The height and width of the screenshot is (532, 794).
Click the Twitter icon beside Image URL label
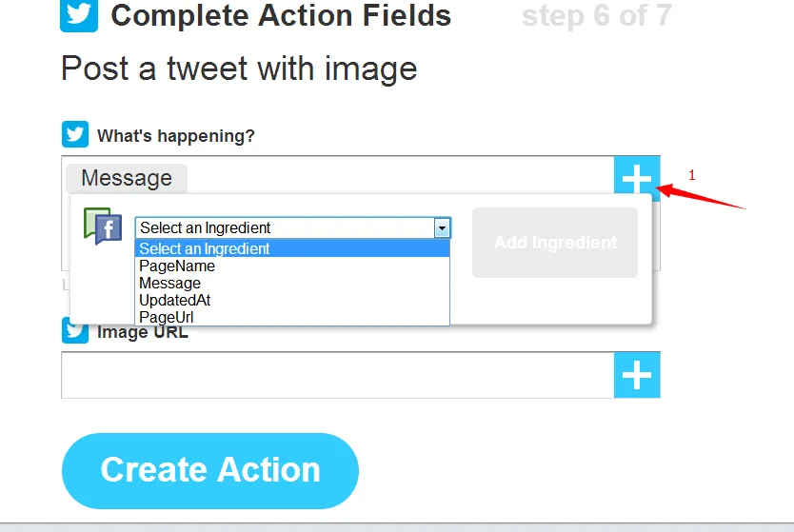(x=75, y=330)
